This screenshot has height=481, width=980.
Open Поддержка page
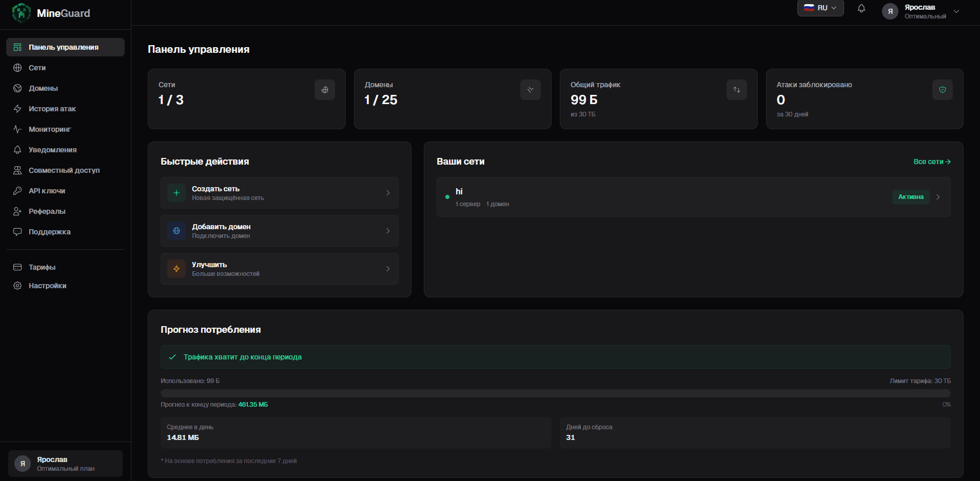(x=65, y=232)
